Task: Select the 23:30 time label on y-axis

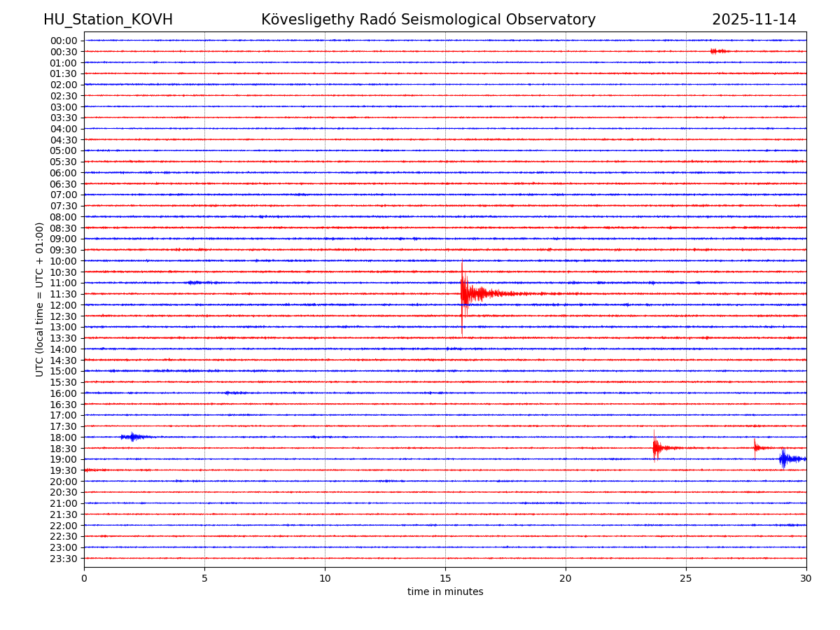Action: 64,559
